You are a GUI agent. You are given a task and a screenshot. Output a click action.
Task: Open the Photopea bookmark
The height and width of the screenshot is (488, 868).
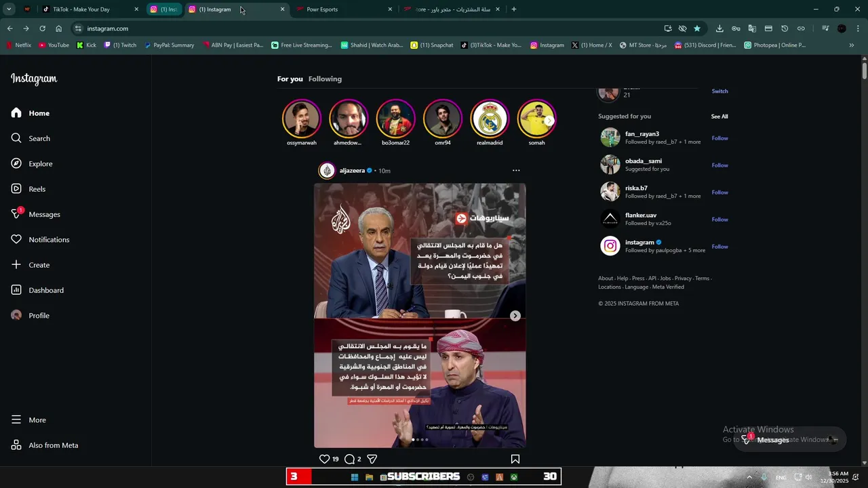(774, 45)
